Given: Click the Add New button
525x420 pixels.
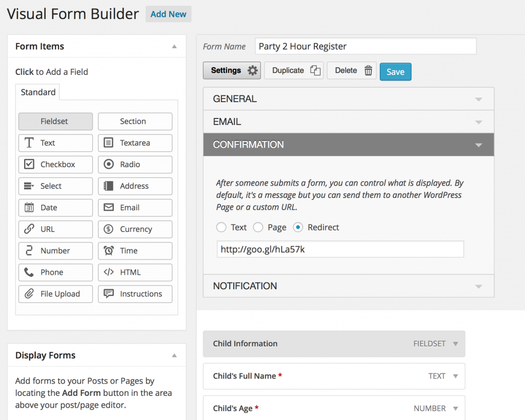Looking at the screenshot, I should [x=168, y=14].
